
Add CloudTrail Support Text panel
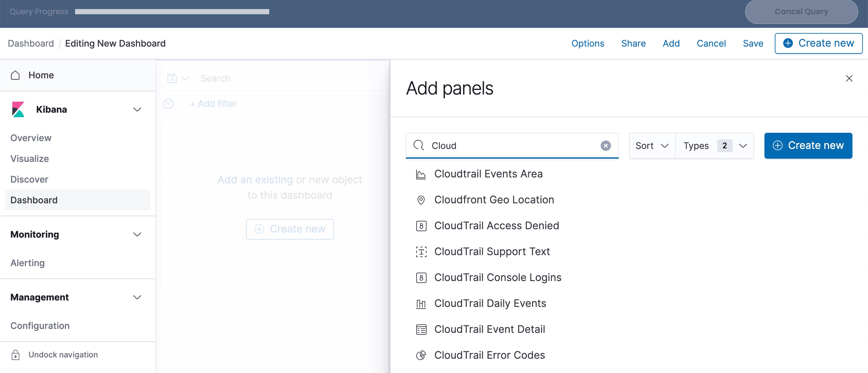[x=492, y=252]
